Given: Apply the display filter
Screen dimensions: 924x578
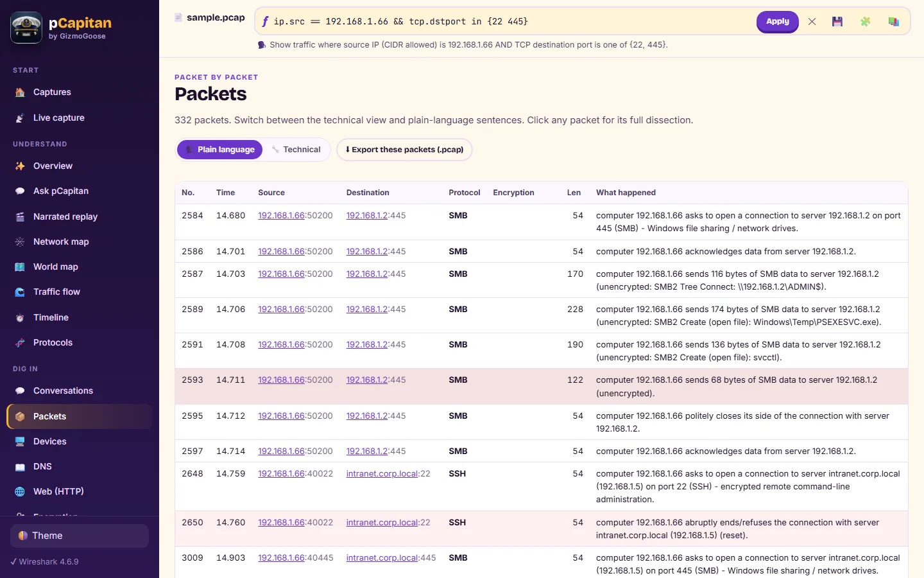Looking at the screenshot, I should 778,22.
